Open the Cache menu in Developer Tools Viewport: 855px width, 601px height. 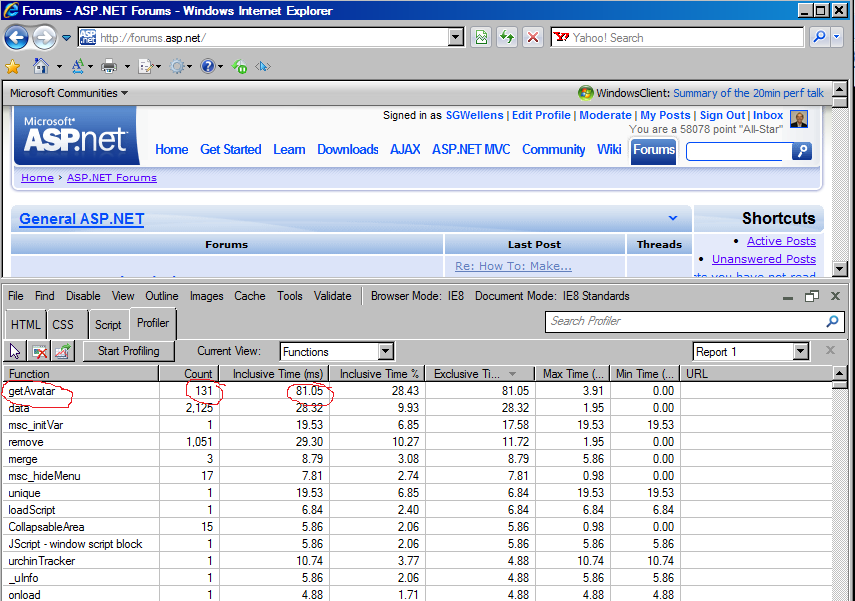250,296
